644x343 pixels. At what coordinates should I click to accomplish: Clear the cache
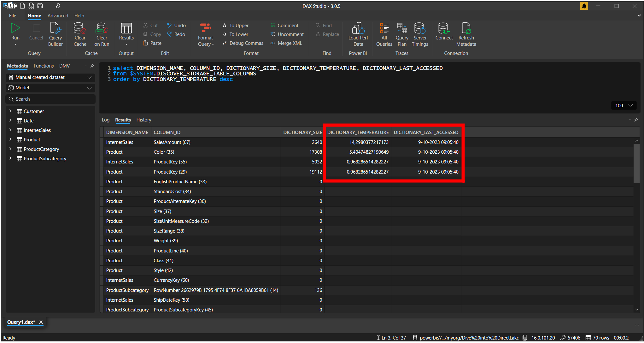point(80,34)
